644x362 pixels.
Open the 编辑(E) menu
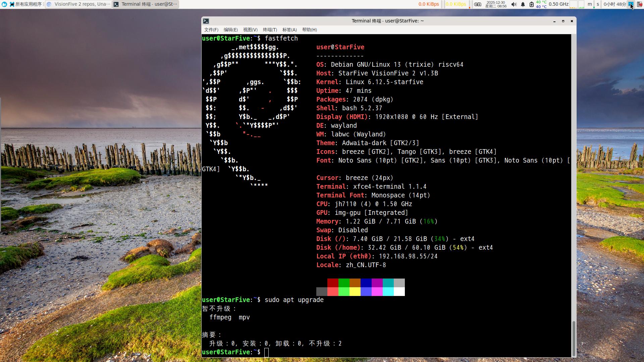[230, 30]
